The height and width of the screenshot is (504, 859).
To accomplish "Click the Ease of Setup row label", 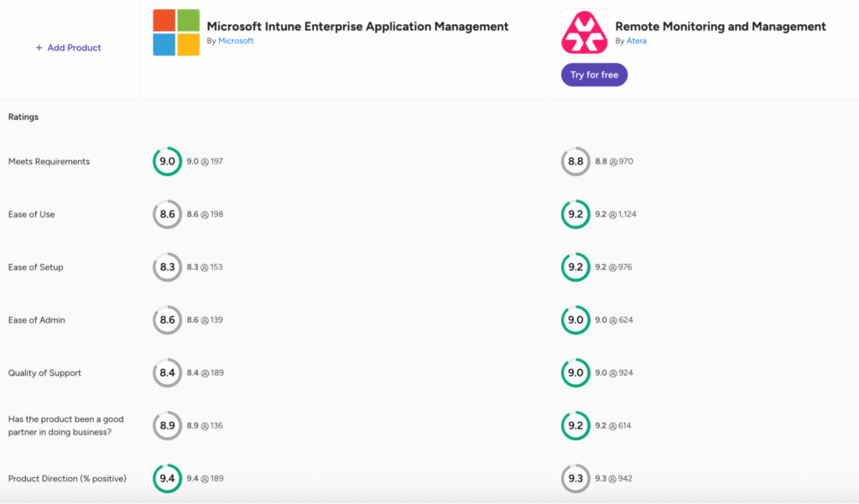I will tap(35, 268).
